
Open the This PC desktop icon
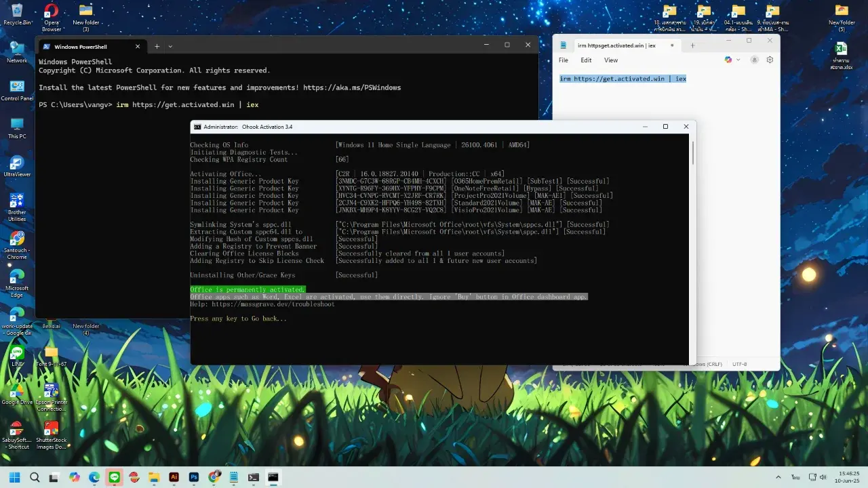click(x=17, y=128)
